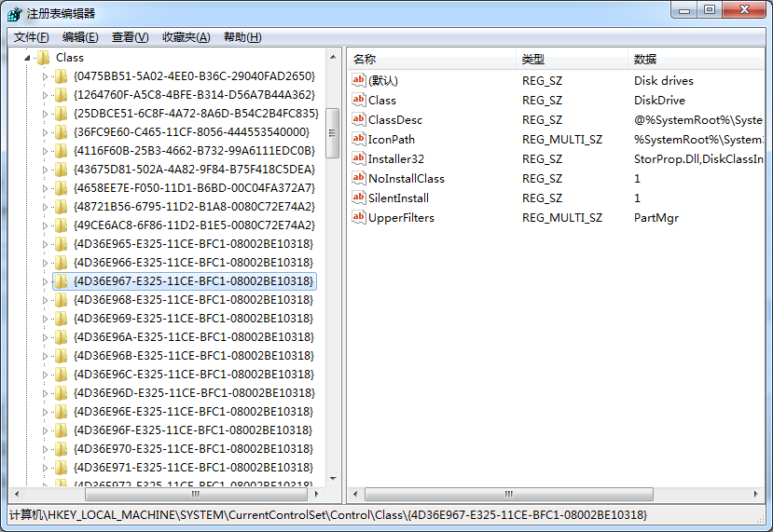Click the SilentInstall value icon

coord(359,198)
